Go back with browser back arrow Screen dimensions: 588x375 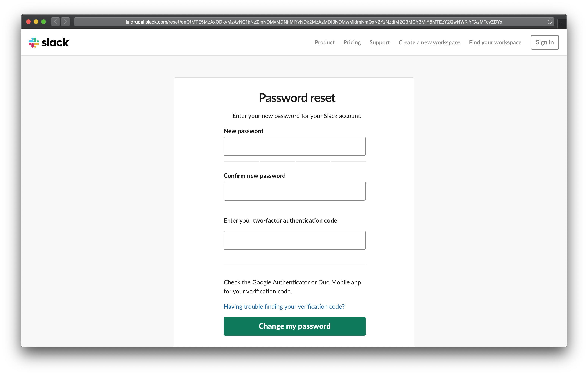pyautogui.click(x=56, y=22)
